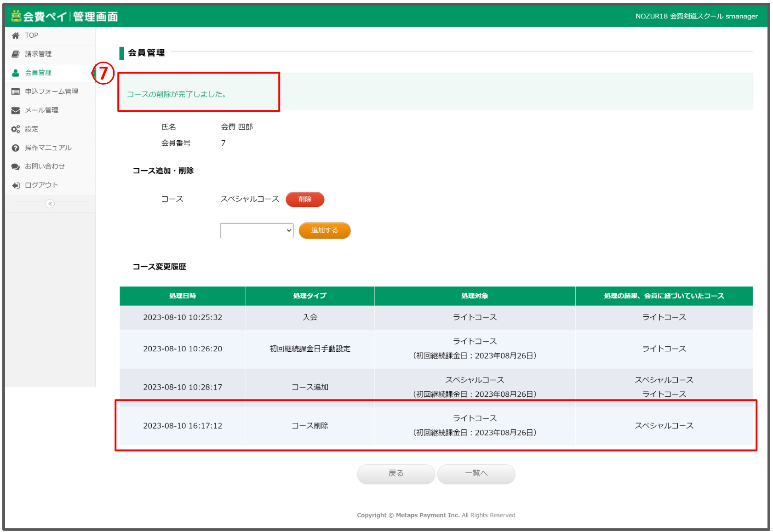Click the logout arrow icon
The width and height of the screenshot is (773, 532).
tap(16, 185)
